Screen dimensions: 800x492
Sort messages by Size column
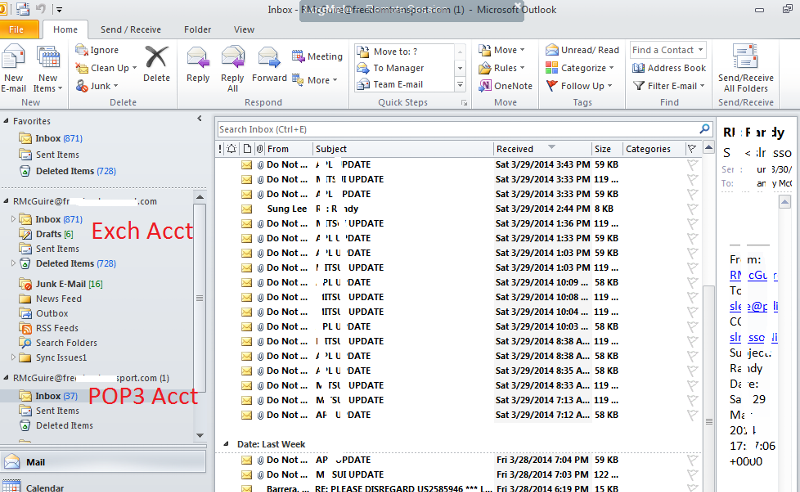coord(607,149)
